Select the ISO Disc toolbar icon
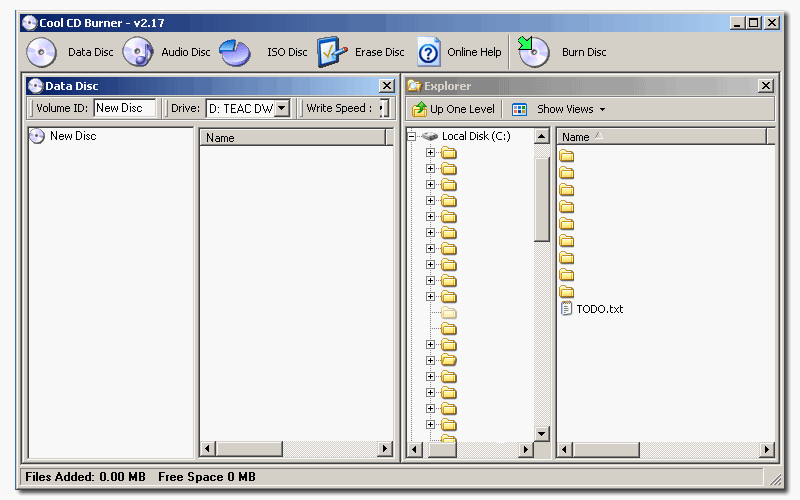Screen dimensions: 800x500 coord(235,52)
